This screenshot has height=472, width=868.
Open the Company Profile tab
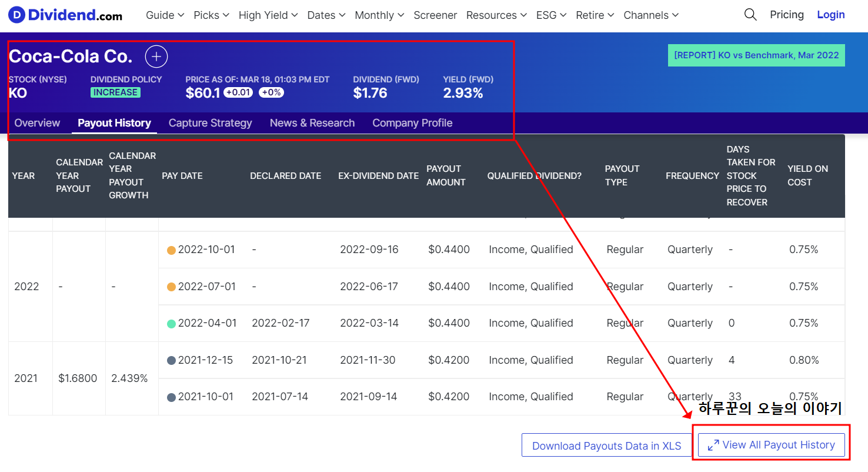pyautogui.click(x=412, y=123)
